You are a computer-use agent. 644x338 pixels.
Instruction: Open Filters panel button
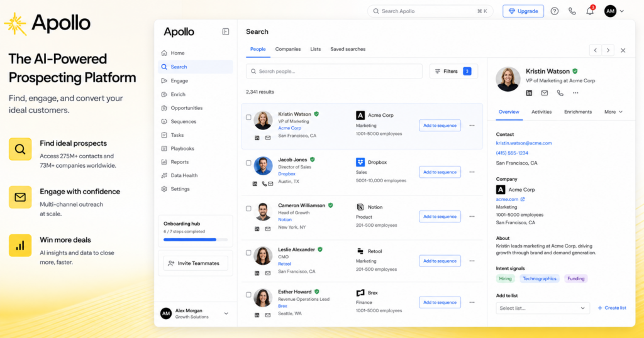(453, 72)
